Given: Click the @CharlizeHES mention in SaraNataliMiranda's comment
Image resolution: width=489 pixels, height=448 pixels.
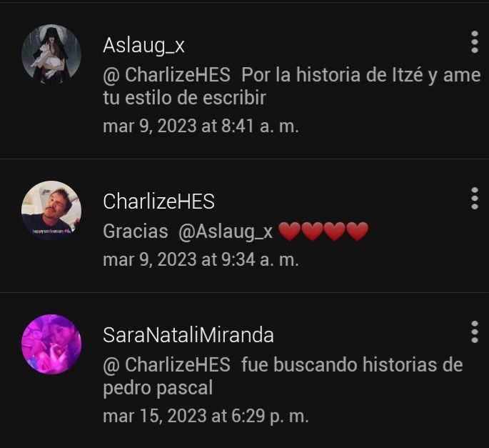Looking at the screenshot, I should coord(166,365).
